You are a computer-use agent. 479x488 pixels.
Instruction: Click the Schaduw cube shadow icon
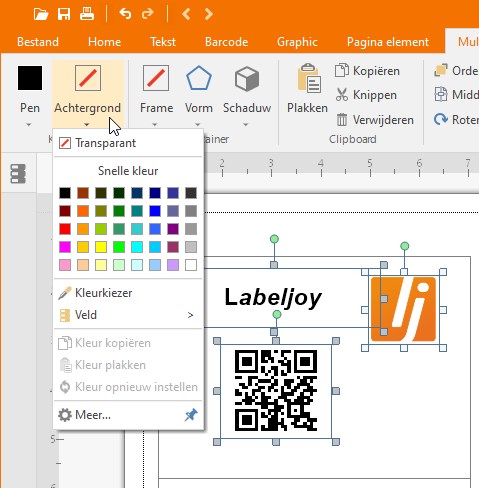tap(247, 79)
